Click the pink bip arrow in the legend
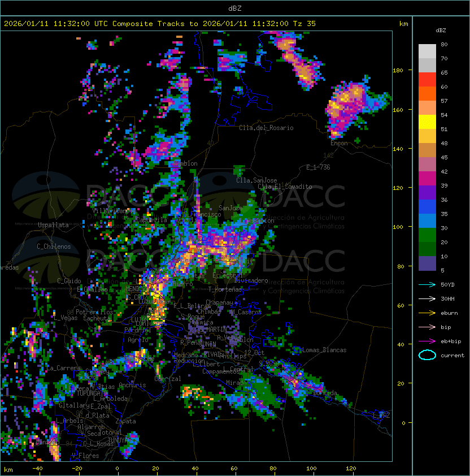 click(427, 327)
